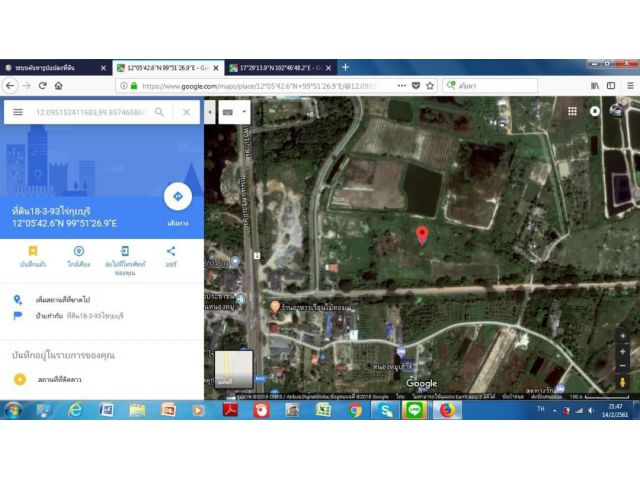Click add a missing place link
Screen dimensions: 640x480
(x=62, y=300)
